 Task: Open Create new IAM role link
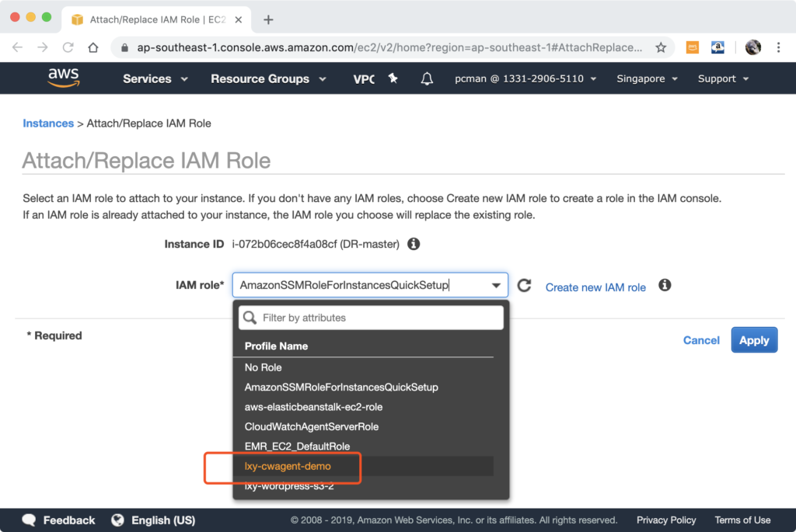pos(595,287)
